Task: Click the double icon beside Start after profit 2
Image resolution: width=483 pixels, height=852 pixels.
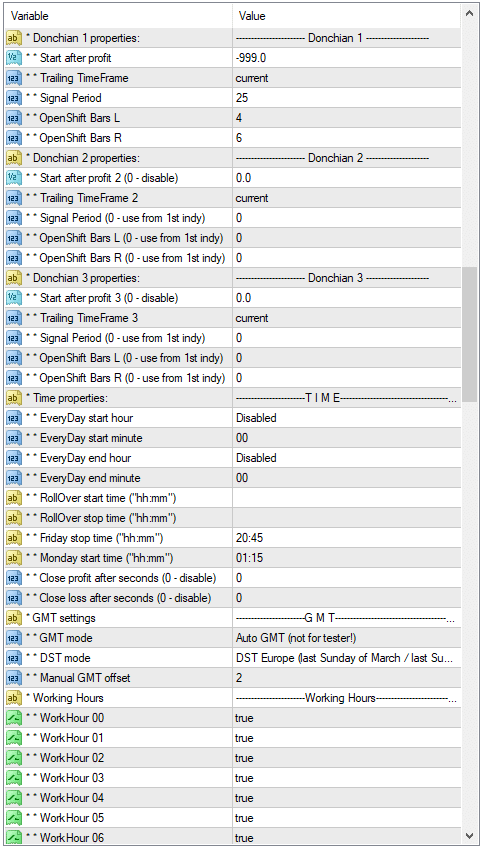Action: 14,178
